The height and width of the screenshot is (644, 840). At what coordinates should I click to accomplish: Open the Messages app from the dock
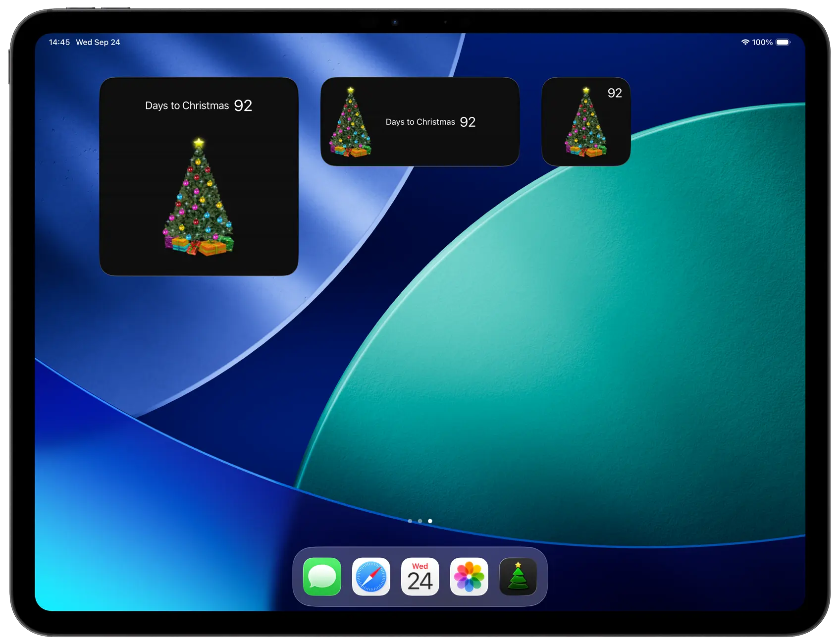(x=321, y=576)
